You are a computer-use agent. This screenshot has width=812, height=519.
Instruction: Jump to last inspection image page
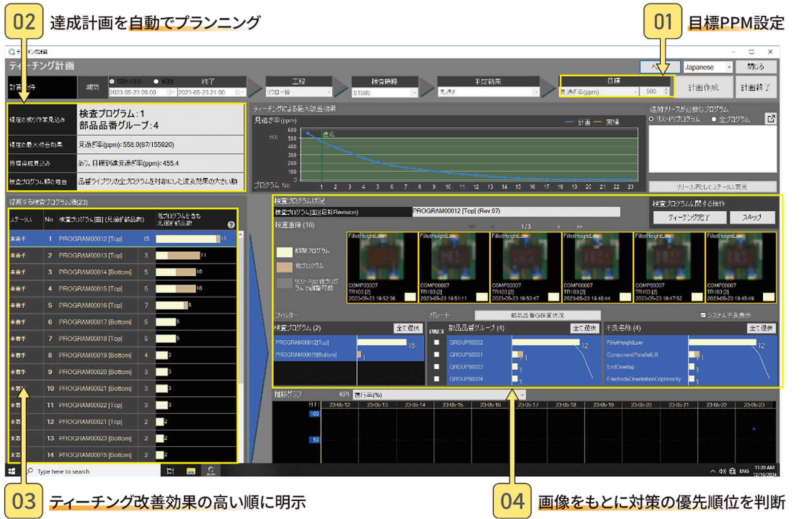coord(580,226)
